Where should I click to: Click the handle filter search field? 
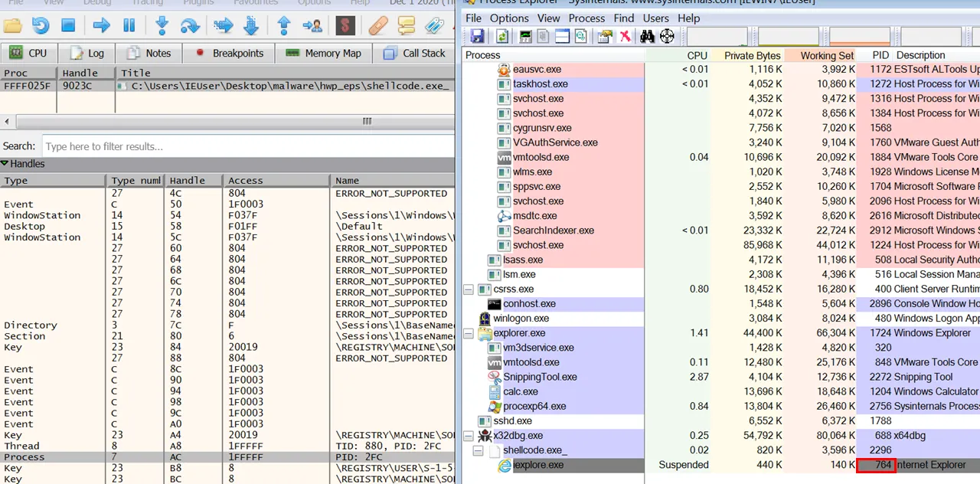pyautogui.click(x=247, y=146)
